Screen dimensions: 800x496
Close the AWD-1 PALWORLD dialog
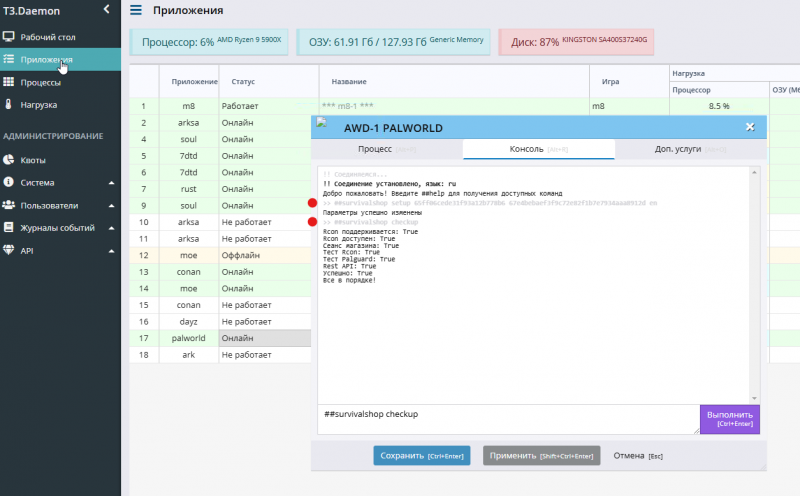(750, 127)
